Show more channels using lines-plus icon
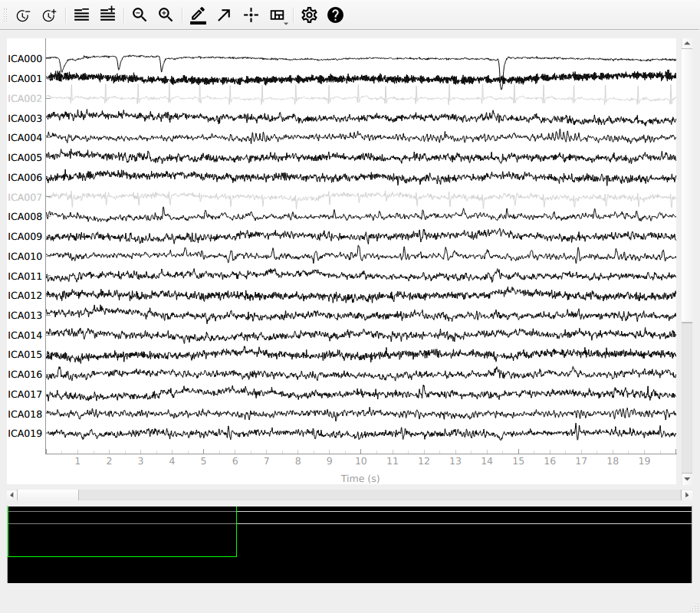The width and height of the screenshot is (700, 613). (x=107, y=15)
